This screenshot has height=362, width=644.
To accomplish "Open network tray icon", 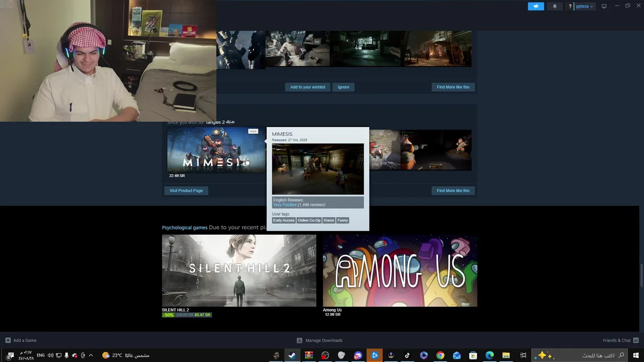I will pos(58,355).
